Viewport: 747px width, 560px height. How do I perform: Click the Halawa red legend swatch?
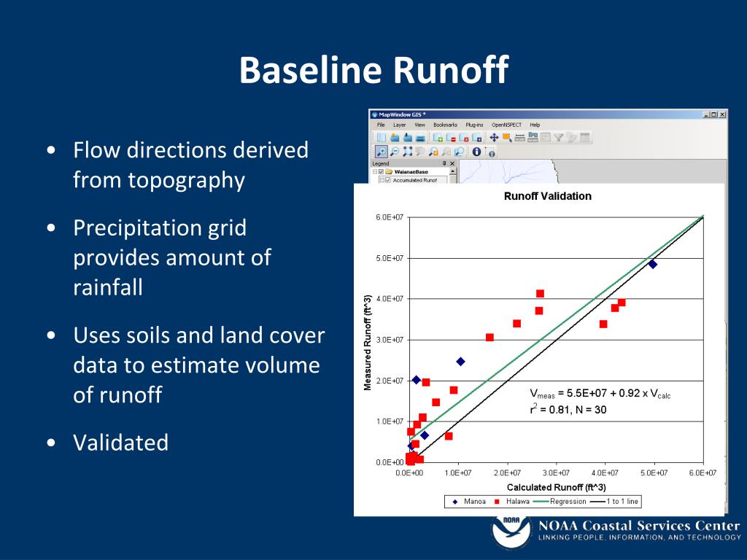tap(497, 502)
